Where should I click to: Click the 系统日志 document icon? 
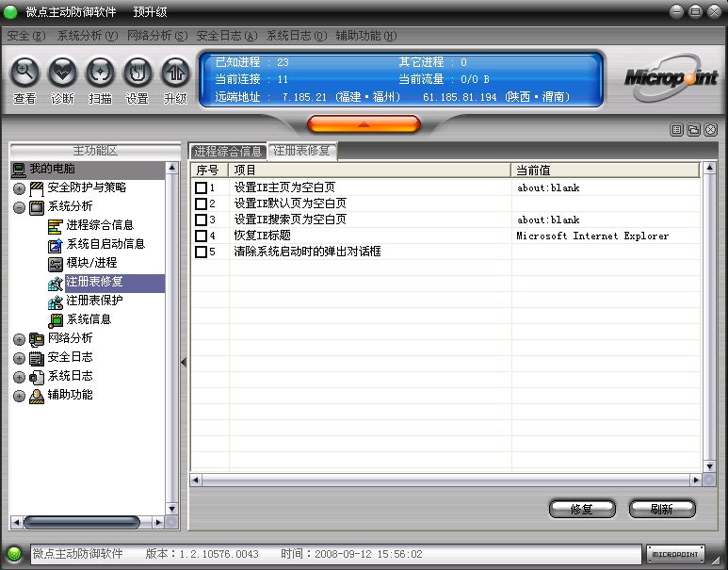37,377
